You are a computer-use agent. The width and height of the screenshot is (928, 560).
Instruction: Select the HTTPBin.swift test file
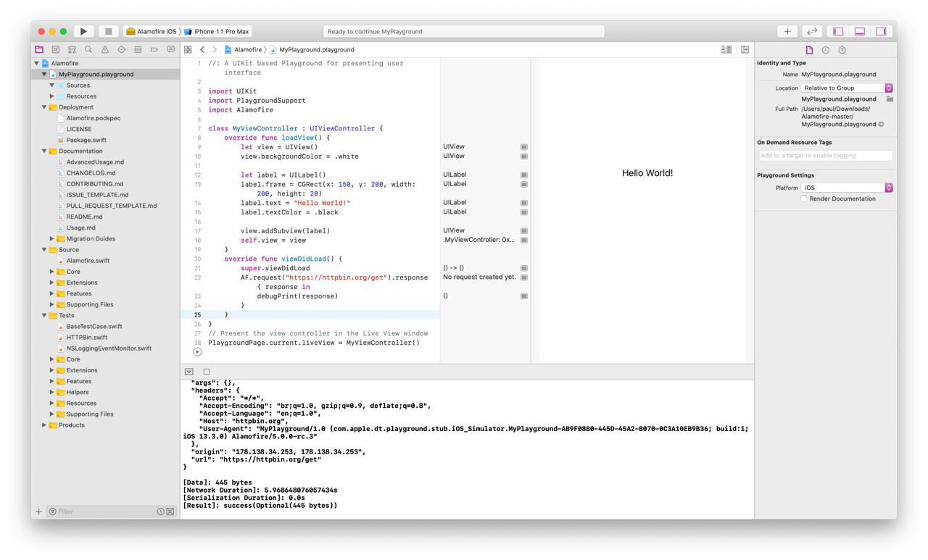86,337
